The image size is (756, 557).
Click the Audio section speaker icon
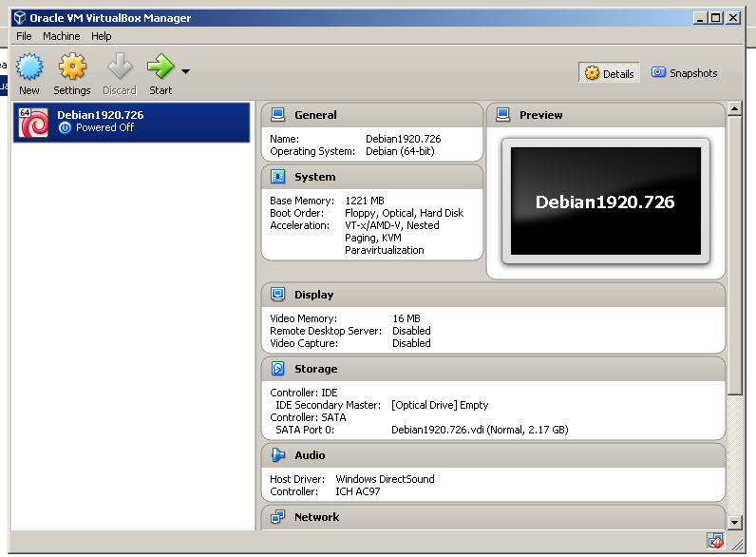point(277,455)
